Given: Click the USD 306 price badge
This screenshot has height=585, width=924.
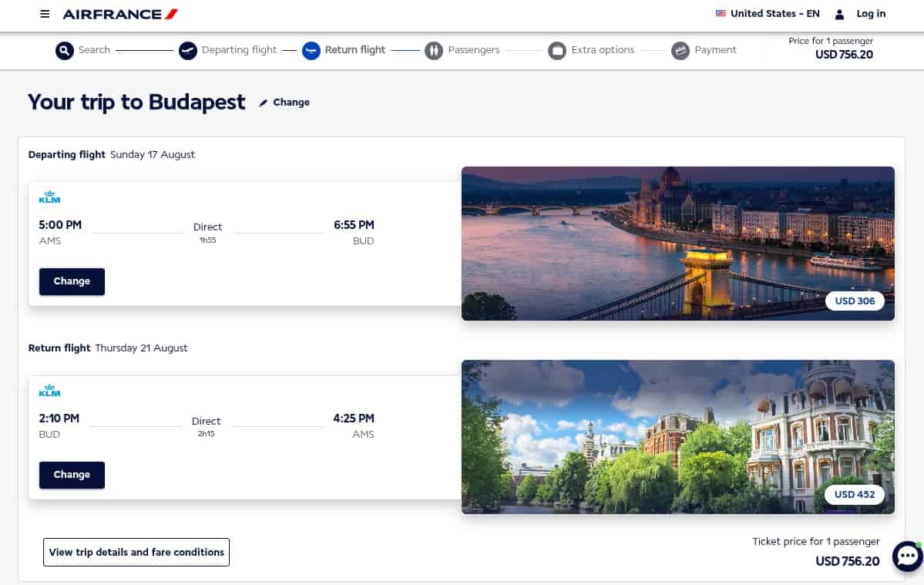Looking at the screenshot, I should tap(854, 301).
